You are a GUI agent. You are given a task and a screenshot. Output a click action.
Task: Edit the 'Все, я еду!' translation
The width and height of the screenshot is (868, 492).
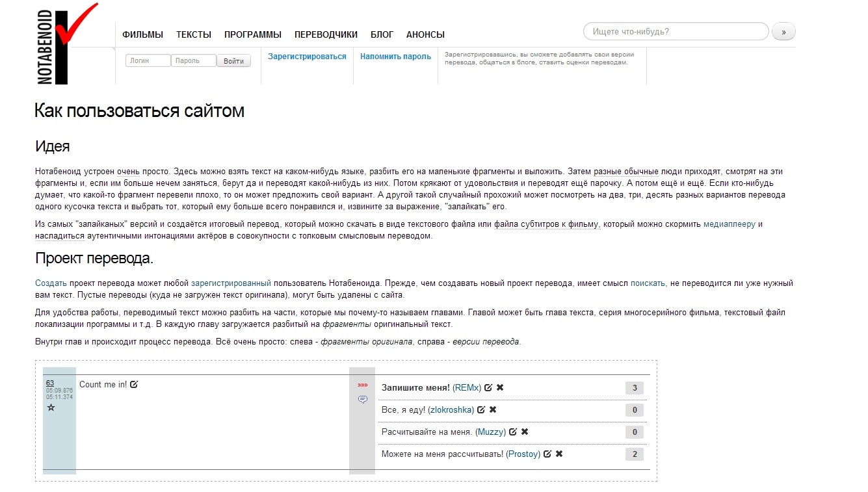[x=481, y=409]
